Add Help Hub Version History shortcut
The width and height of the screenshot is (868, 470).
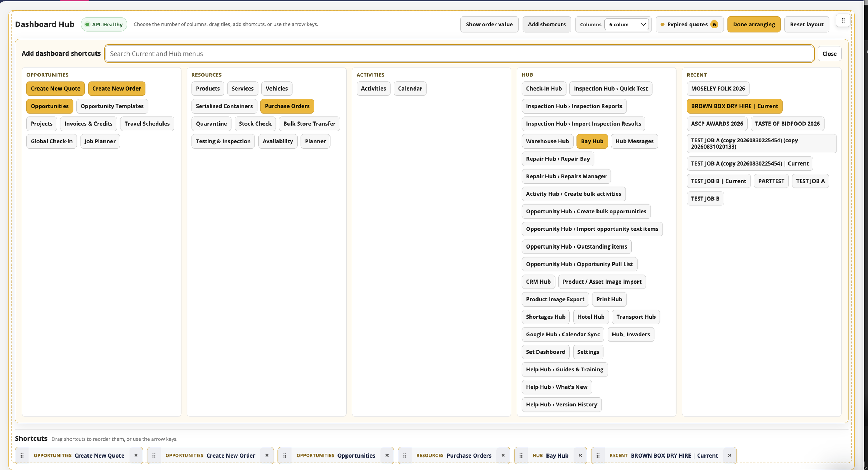[561, 404]
